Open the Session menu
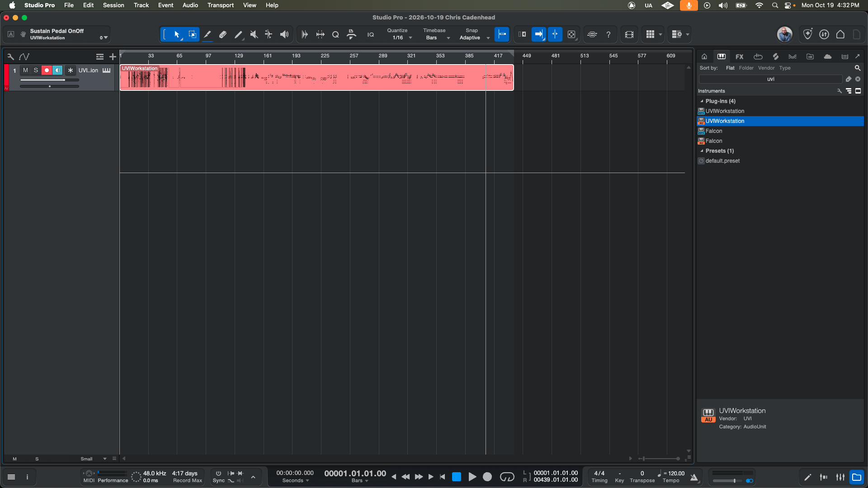Screen dimensions: 868x488 pos(113,5)
